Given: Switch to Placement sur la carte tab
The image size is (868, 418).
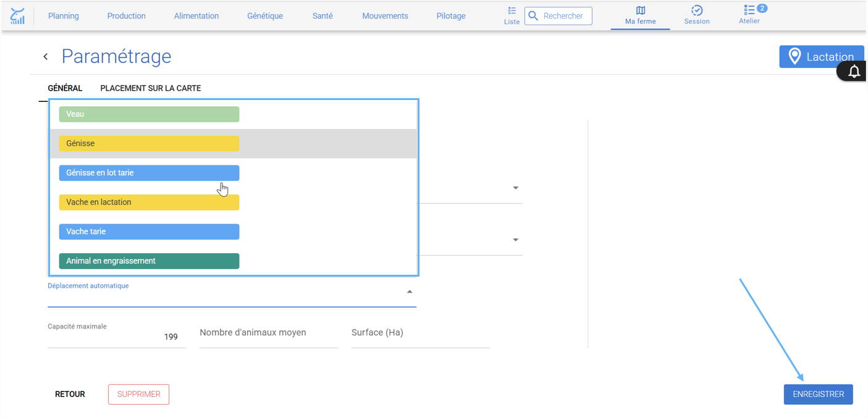Looking at the screenshot, I should pos(151,88).
